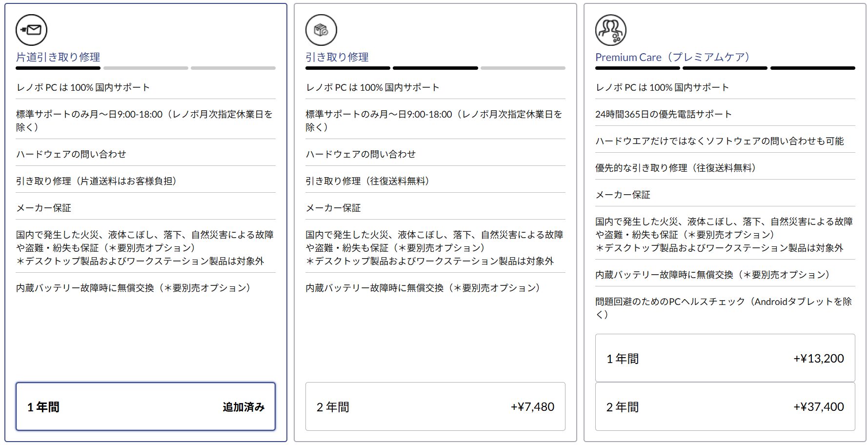Click text 優先的な引き取り修理（往復送料無料）
868x445 pixels.
tap(678, 168)
